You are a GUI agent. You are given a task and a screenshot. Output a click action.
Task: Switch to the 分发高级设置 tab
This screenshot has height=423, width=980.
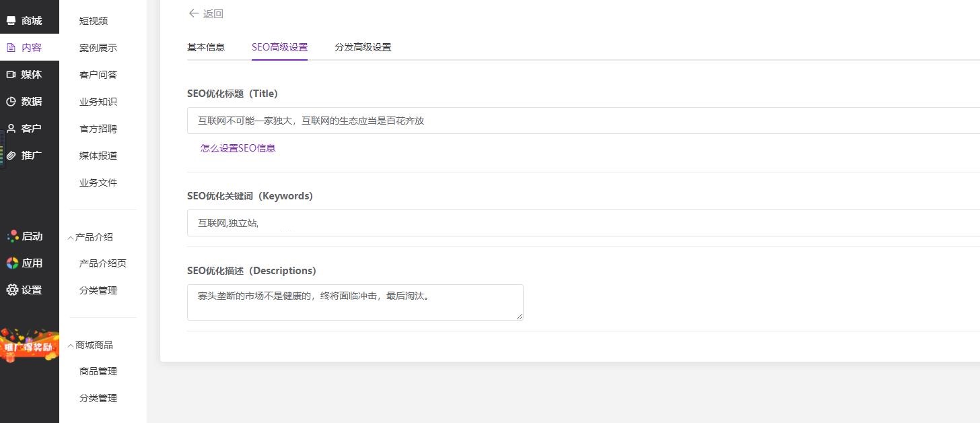pos(363,47)
